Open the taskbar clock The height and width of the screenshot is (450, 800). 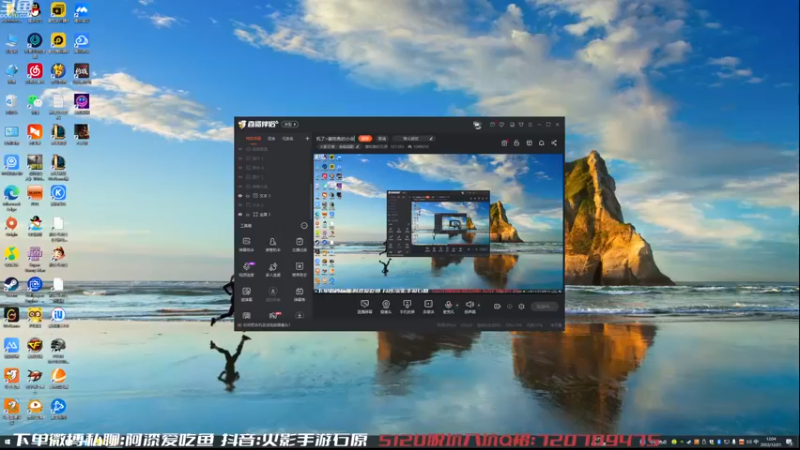click(771, 442)
